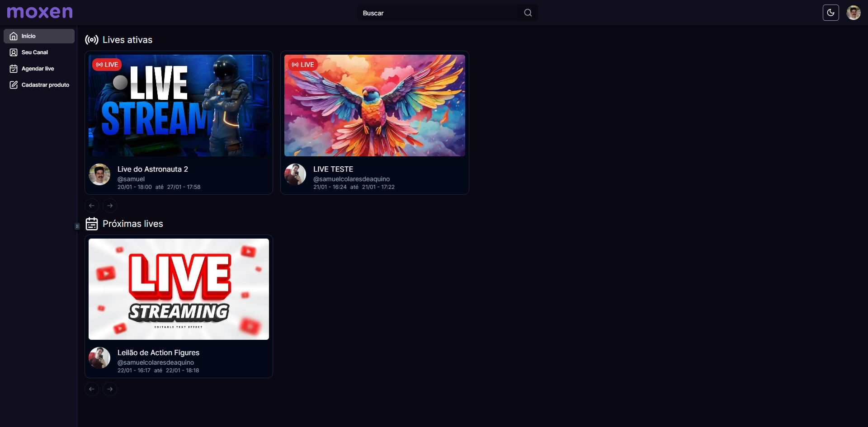Open the LIVE TESTE bird thumbnail

[374, 105]
